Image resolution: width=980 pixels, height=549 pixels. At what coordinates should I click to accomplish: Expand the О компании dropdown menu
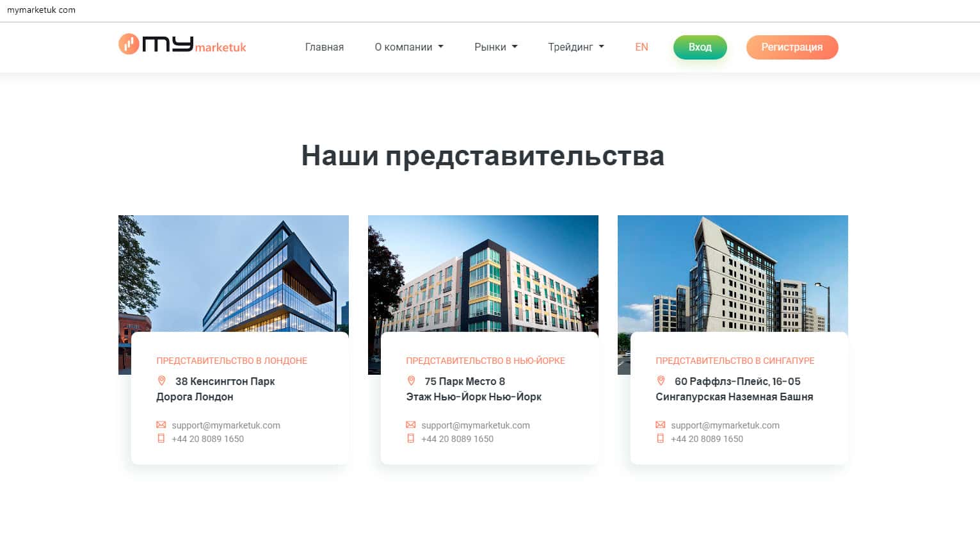pyautogui.click(x=409, y=47)
